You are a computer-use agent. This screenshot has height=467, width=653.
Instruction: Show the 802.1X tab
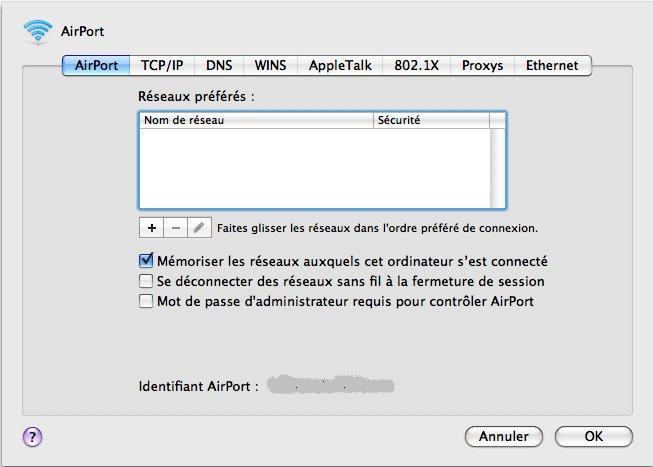[x=416, y=65]
